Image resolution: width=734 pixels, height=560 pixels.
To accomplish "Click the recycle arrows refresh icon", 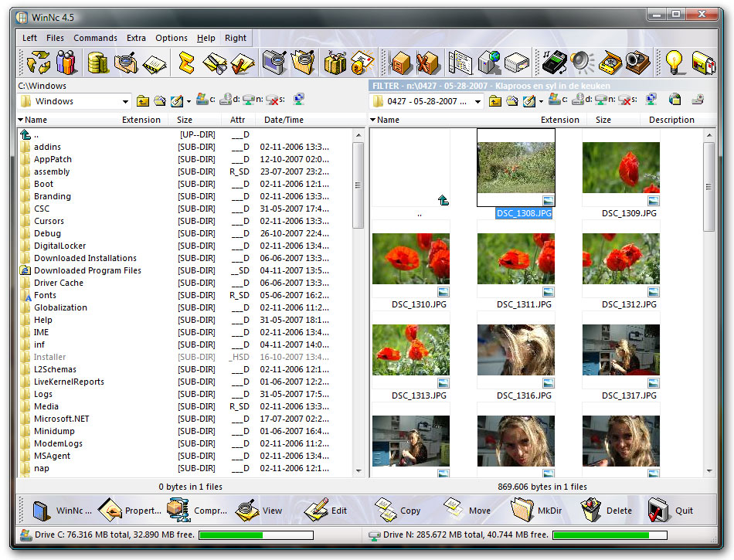I will pos(37,63).
